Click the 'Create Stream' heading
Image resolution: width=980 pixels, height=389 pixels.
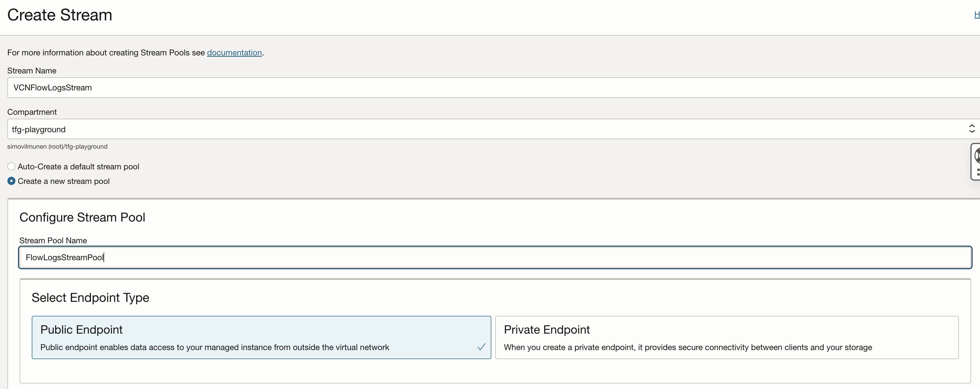(x=60, y=15)
